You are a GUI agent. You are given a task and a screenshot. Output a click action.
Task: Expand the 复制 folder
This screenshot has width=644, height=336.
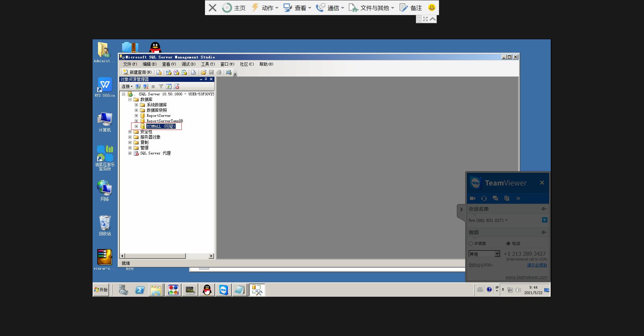coord(130,143)
